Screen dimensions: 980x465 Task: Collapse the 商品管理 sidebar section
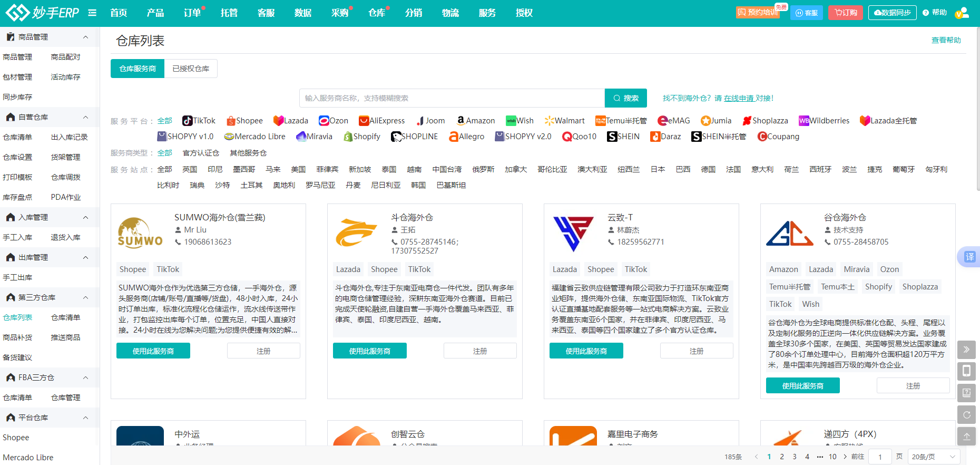[x=85, y=37]
